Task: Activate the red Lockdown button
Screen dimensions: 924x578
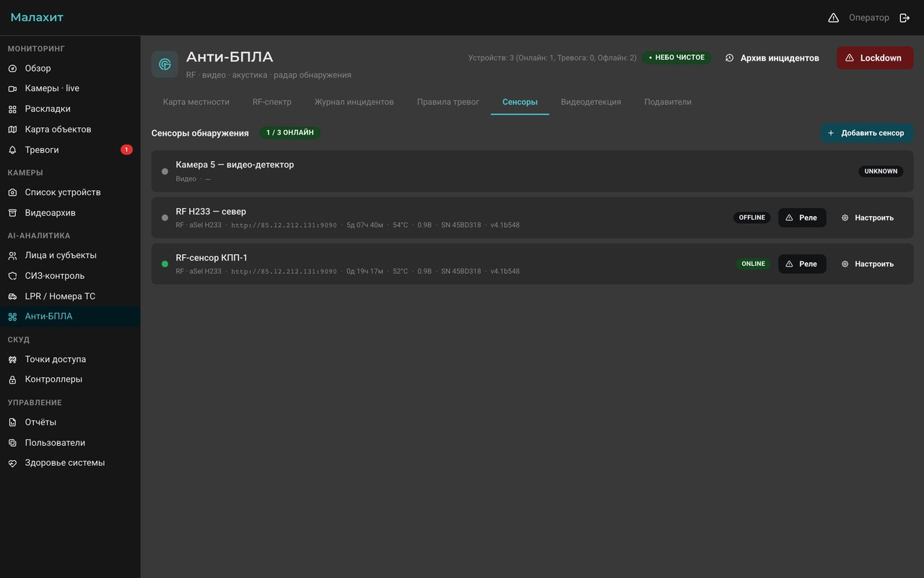Action: (875, 58)
